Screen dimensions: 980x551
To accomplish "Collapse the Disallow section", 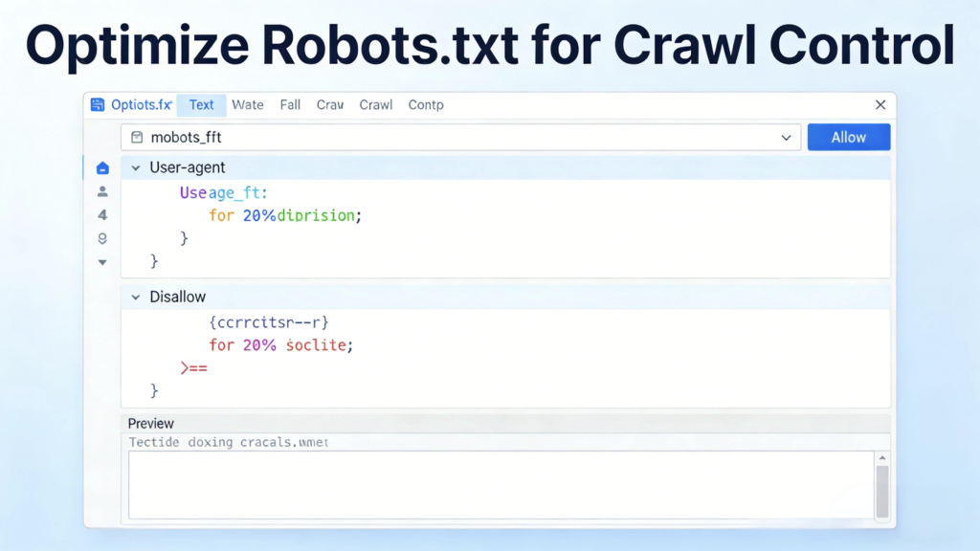I will click(x=135, y=298).
